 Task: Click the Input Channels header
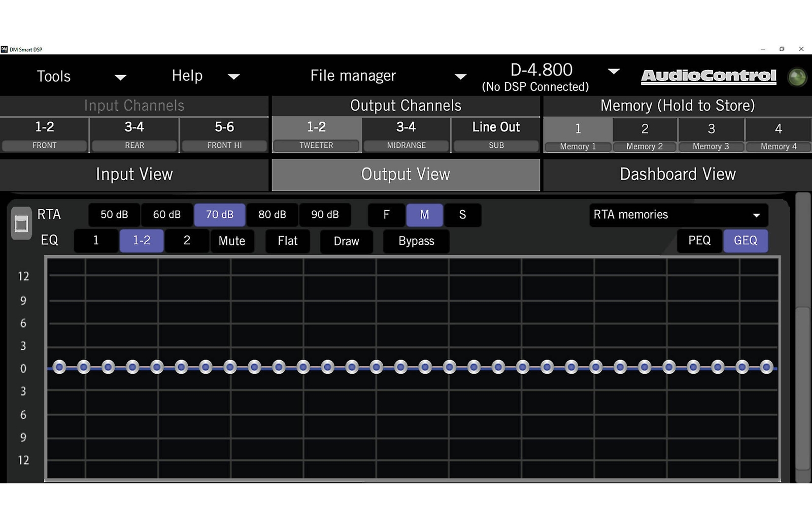click(134, 106)
